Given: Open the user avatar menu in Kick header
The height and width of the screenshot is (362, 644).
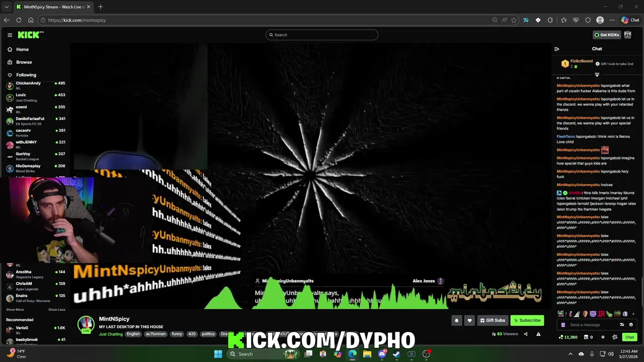Looking at the screenshot, I should (628, 35).
